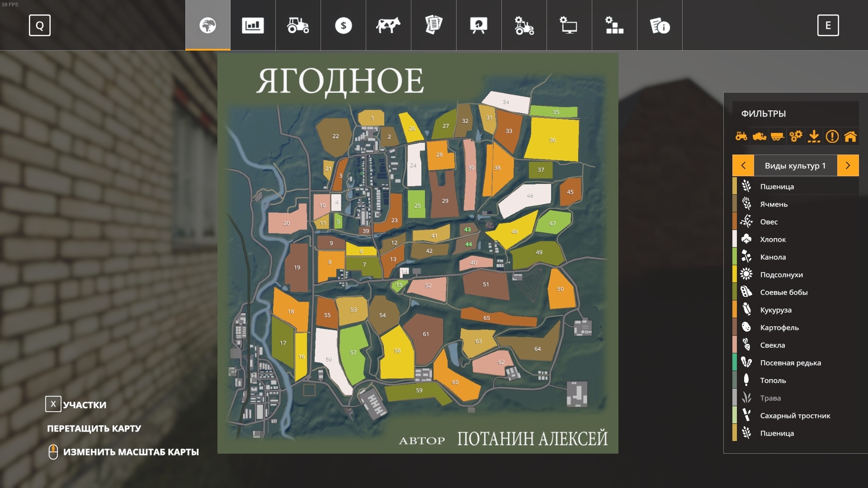Go to next crop types page
868x488 pixels.
(848, 165)
